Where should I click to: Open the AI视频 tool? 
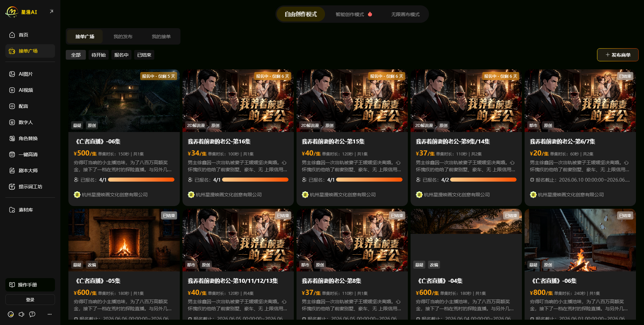coord(30,90)
